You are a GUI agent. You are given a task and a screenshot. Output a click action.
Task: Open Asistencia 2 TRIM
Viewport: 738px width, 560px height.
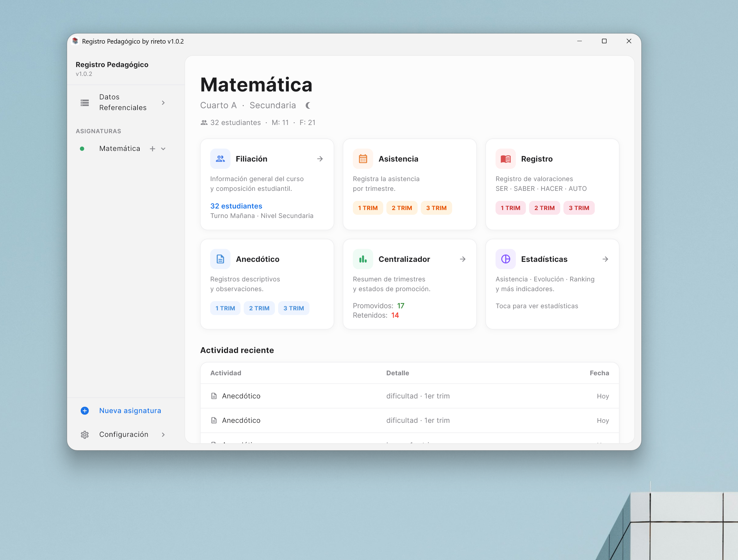pyautogui.click(x=402, y=208)
